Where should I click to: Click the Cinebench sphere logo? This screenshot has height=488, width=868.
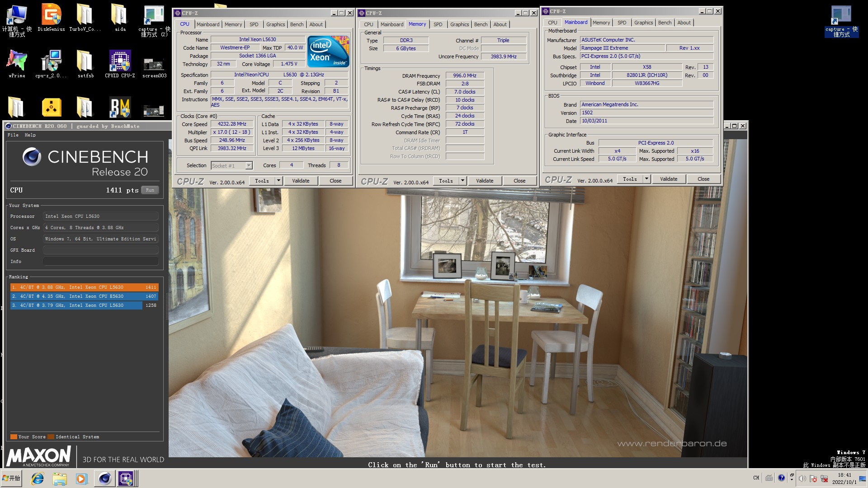[32, 157]
